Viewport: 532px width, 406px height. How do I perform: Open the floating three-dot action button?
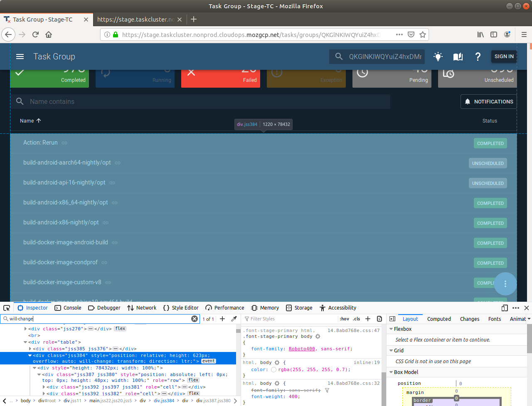(x=505, y=284)
